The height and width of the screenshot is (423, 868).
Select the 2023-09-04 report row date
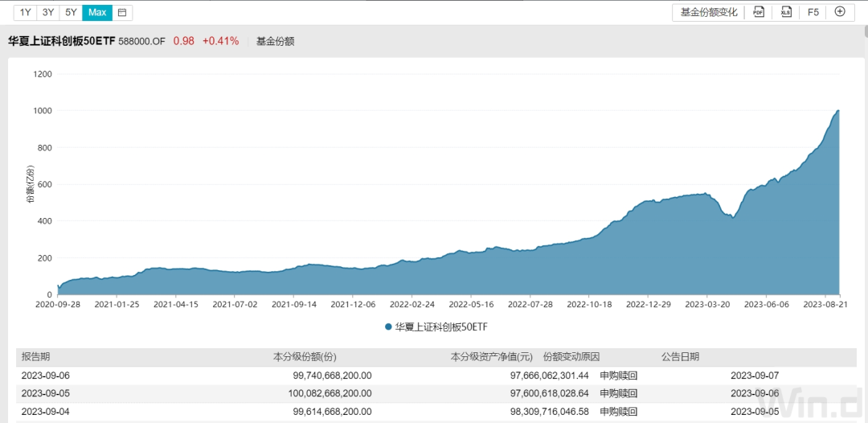(x=45, y=412)
